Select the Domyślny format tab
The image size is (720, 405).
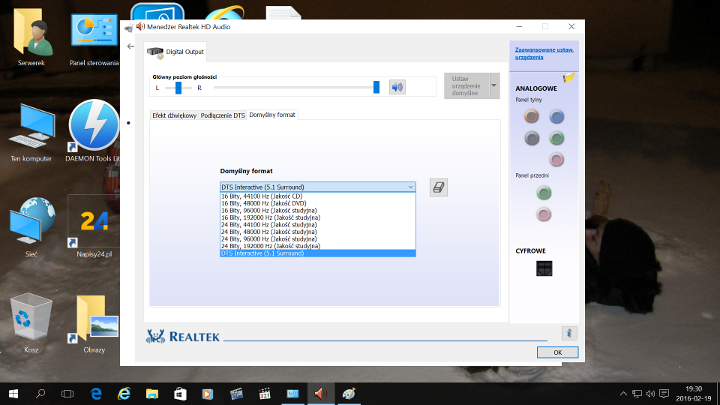click(x=272, y=115)
